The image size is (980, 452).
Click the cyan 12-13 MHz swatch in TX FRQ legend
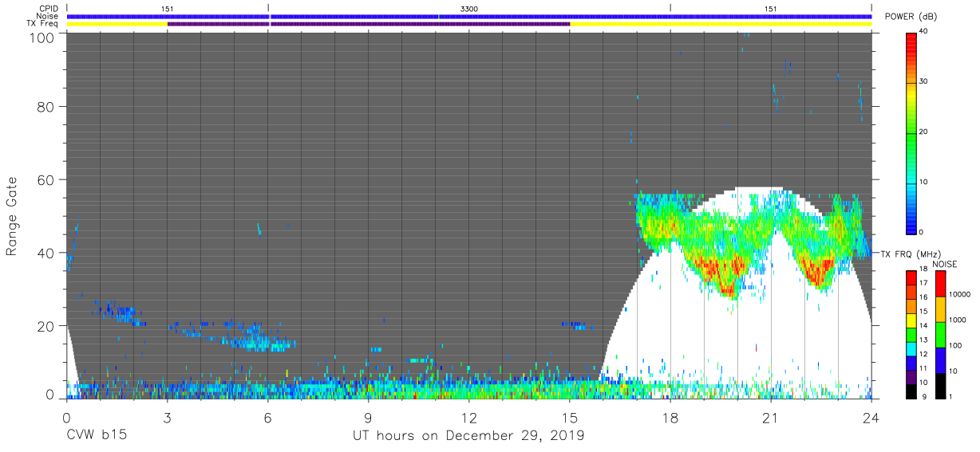click(x=911, y=348)
